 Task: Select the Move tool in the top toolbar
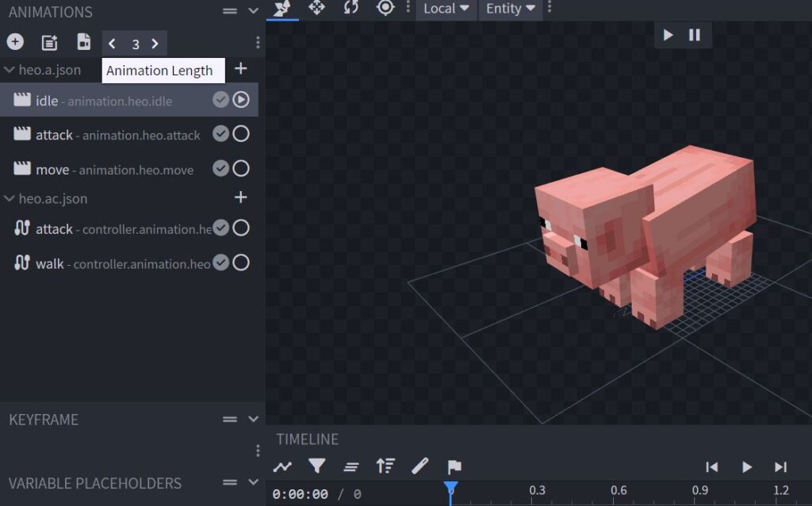282,8
